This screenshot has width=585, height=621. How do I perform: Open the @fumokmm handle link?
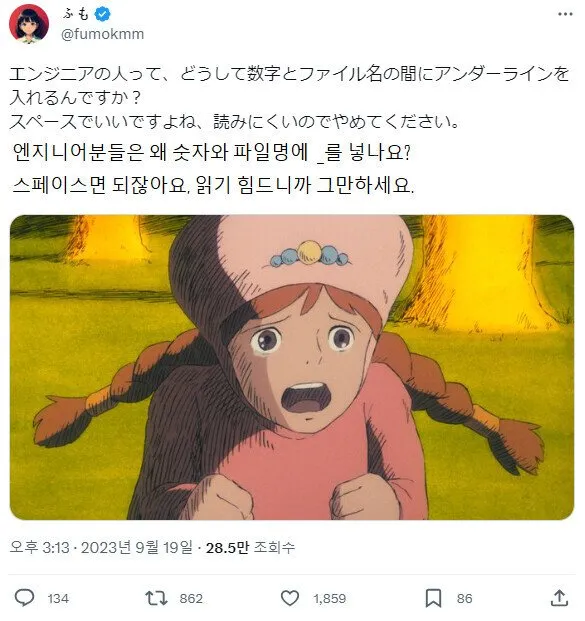pyautogui.click(x=103, y=34)
